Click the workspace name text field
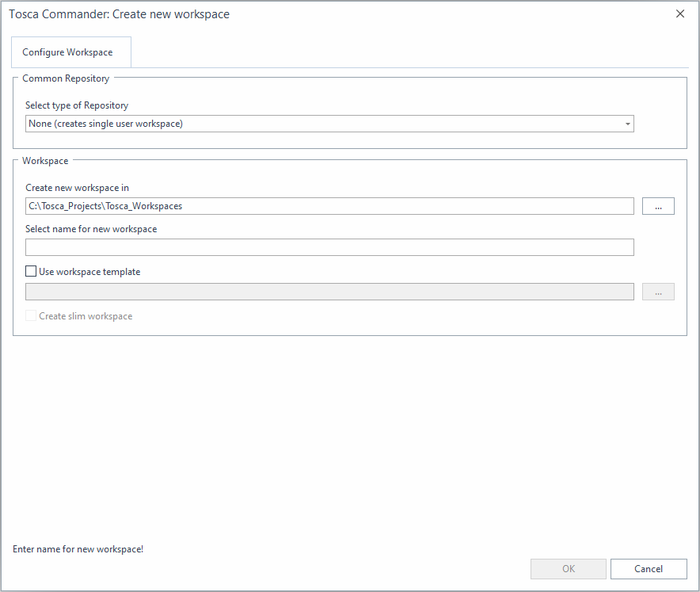This screenshot has width=700, height=592. tap(329, 247)
